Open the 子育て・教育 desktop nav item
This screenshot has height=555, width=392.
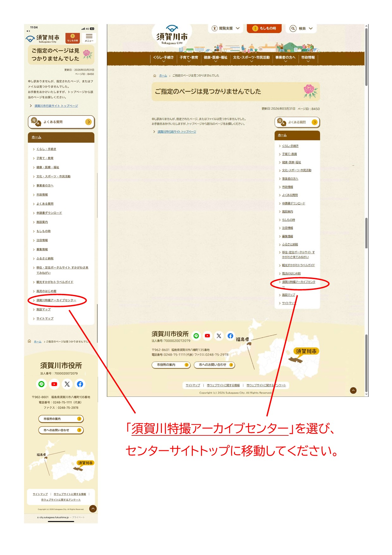point(189,58)
